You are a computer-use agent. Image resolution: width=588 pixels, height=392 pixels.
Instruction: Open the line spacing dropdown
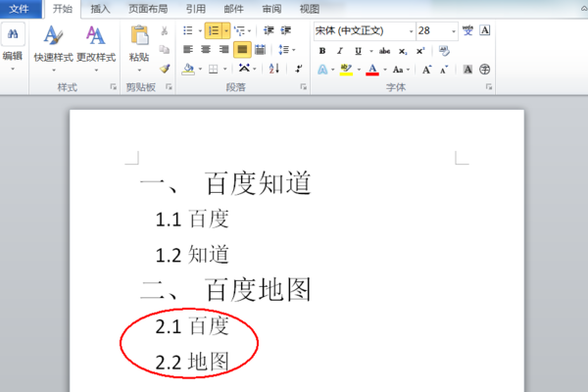tap(287, 50)
